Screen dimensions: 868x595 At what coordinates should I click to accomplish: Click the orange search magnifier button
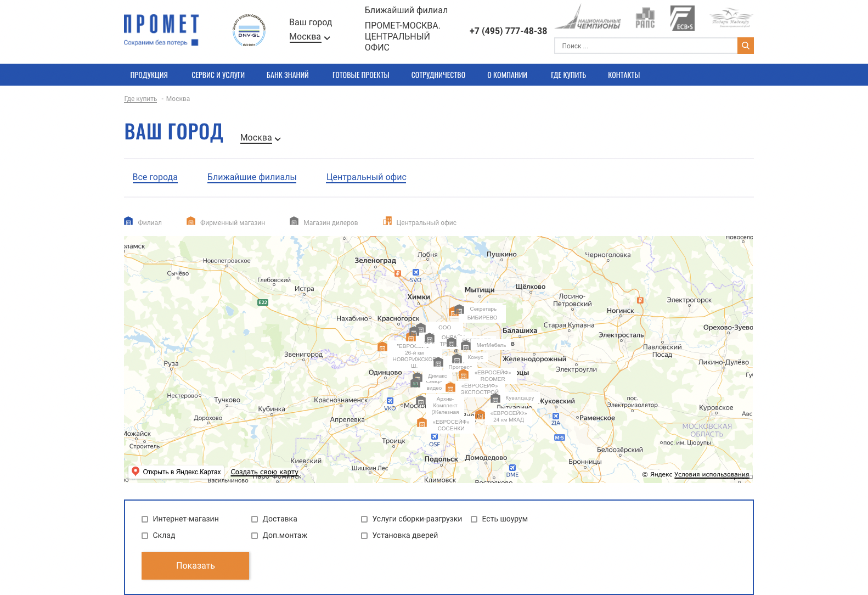tap(745, 46)
